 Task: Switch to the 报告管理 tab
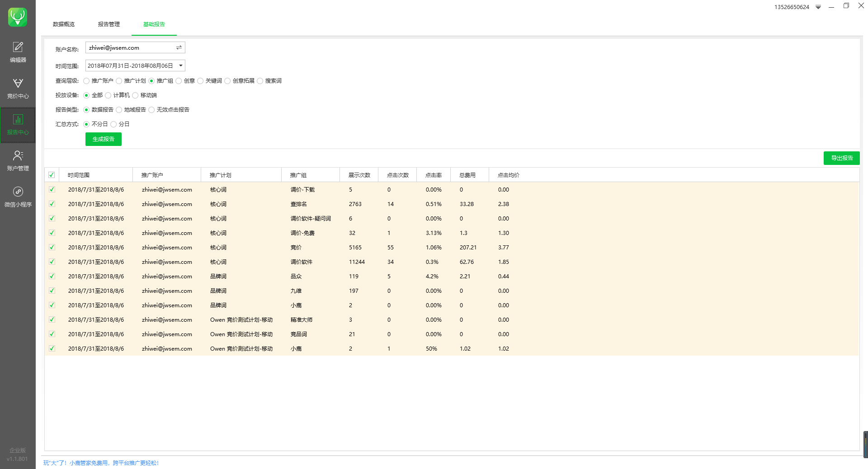tap(109, 24)
